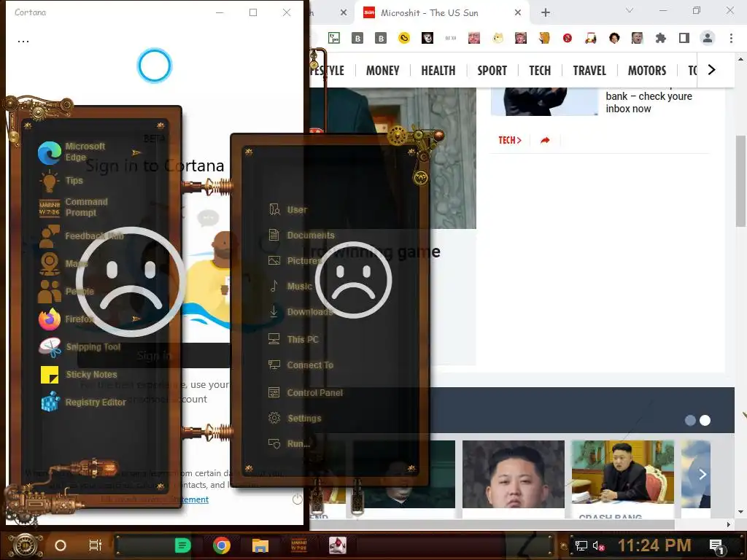Click the clown face extension icon
747x560 pixels.
pyautogui.click(x=427, y=38)
